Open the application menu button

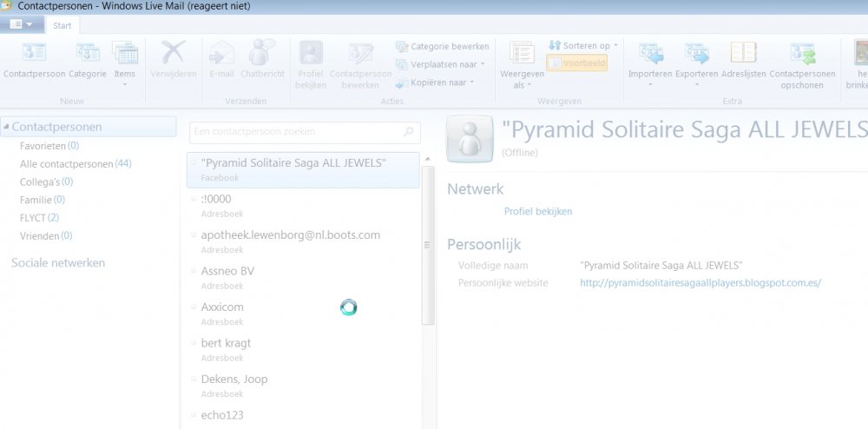[x=21, y=24]
